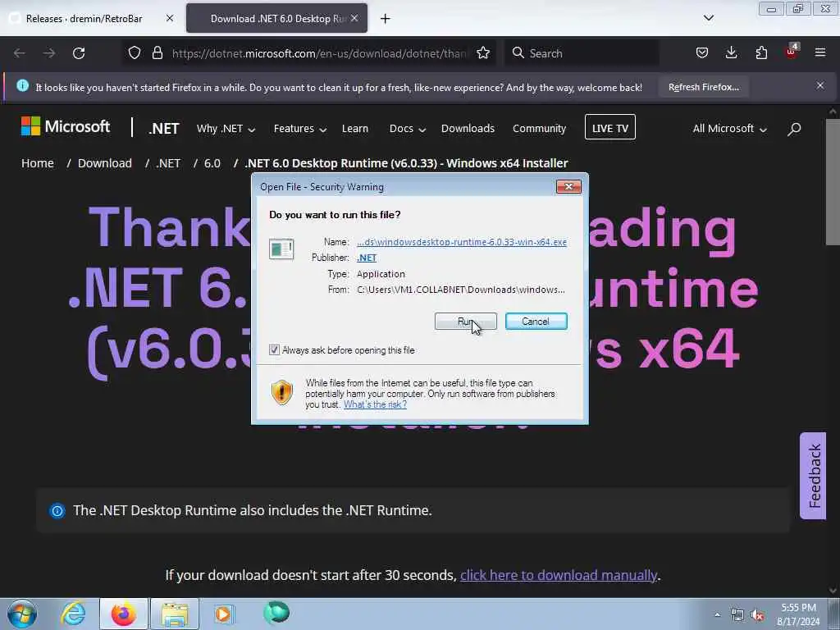
Task: Click the tracking protection shield icon
Action: click(135, 53)
